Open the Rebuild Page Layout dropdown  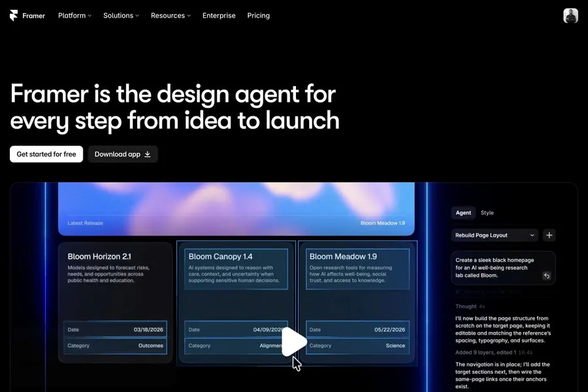pyautogui.click(x=495, y=235)
